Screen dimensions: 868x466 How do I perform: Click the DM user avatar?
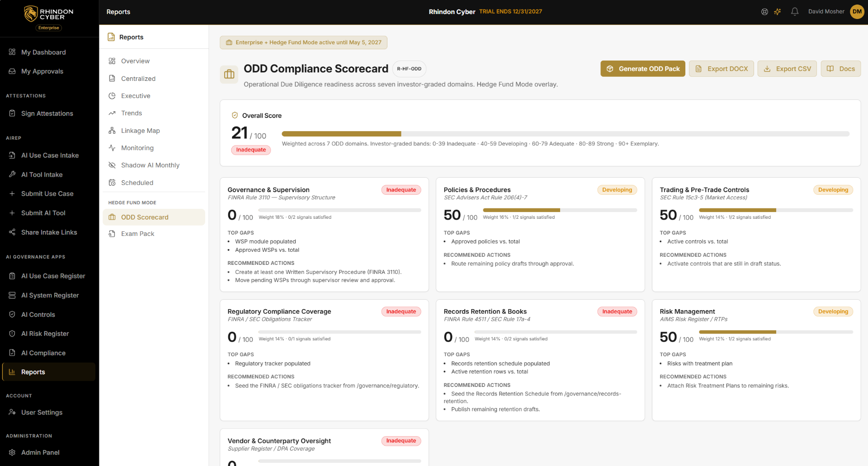click(857, 12)
